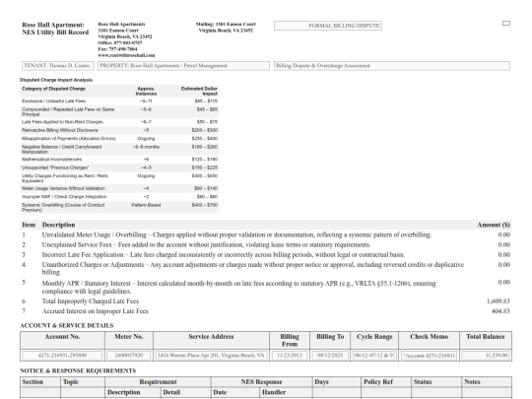Screen dimensions: 532x399
Task: Click the '$400 – $700' dollar impact value
Action: pyautogui.click(x=205, y=205)
